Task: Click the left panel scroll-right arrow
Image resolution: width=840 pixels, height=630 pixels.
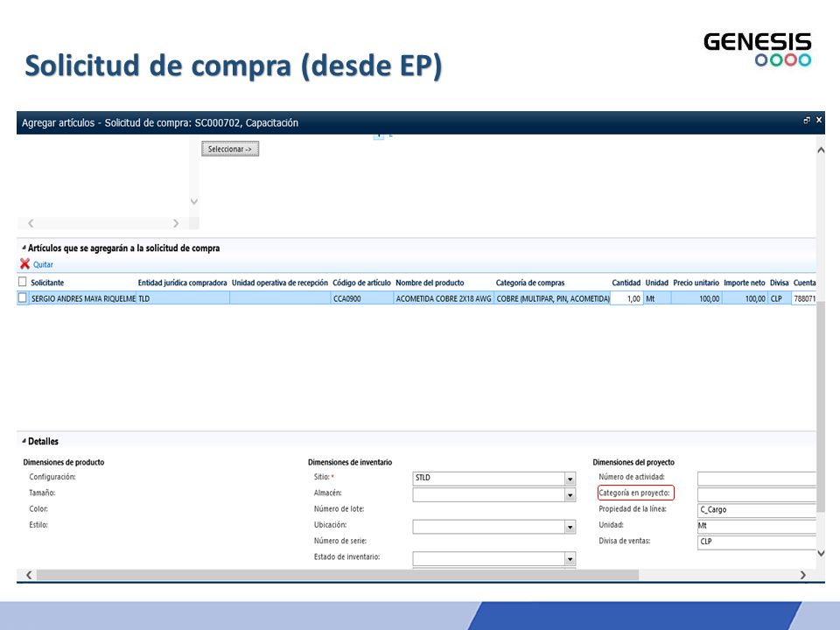Action: [x=176, y=223]
